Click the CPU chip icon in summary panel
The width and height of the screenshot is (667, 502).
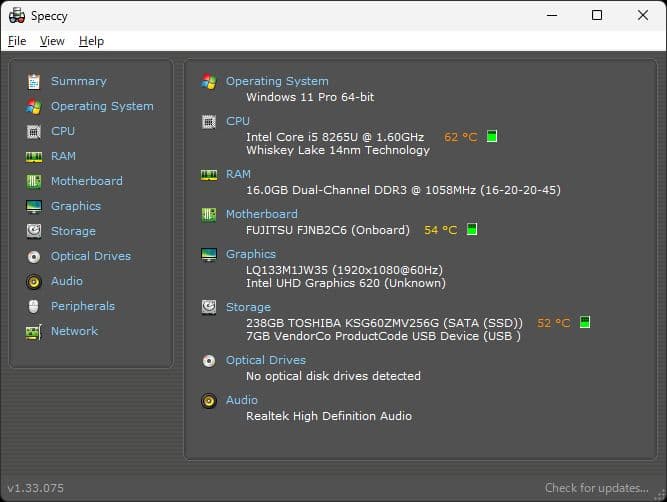pos(209,122)
